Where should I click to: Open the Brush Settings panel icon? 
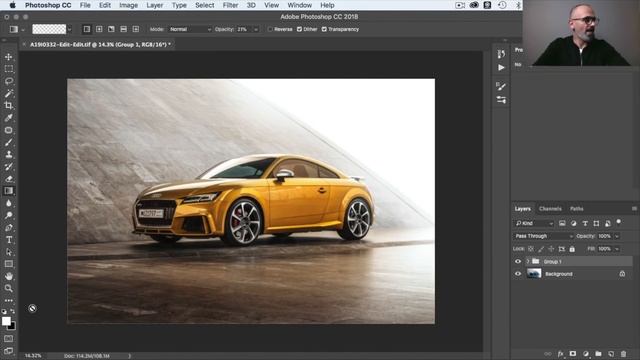click(501, 86)
